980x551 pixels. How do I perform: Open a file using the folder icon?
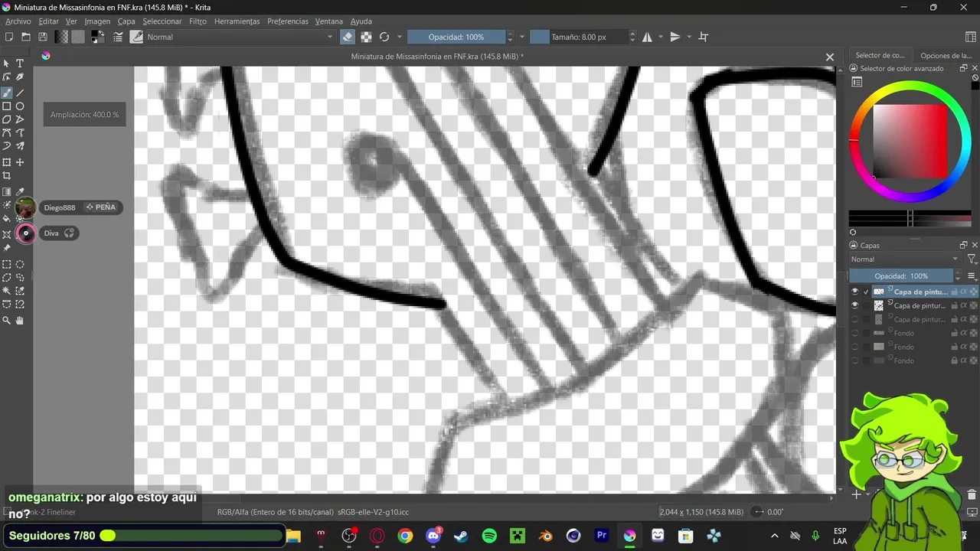[26, 37]
